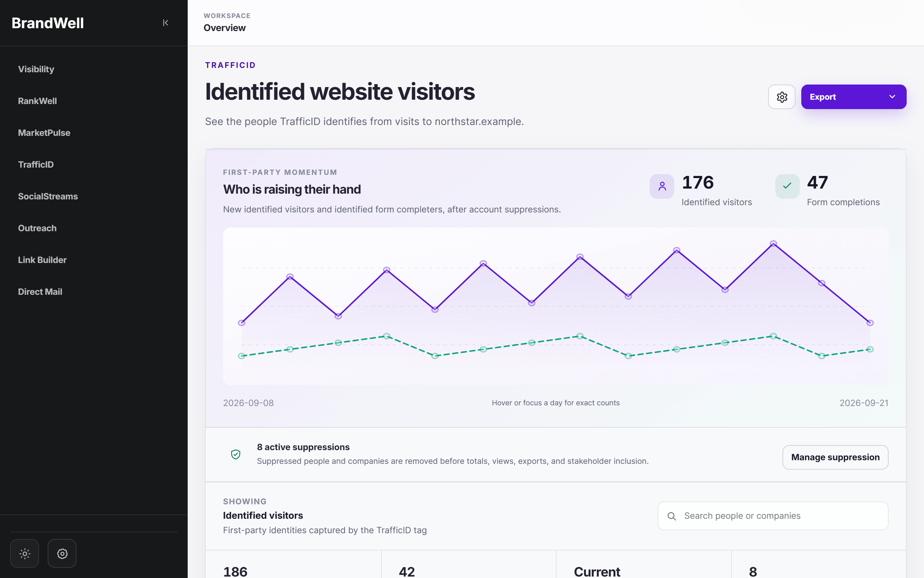Open Direct Mail in sidebar
This screenshot has width=924, height=578.
40,291
